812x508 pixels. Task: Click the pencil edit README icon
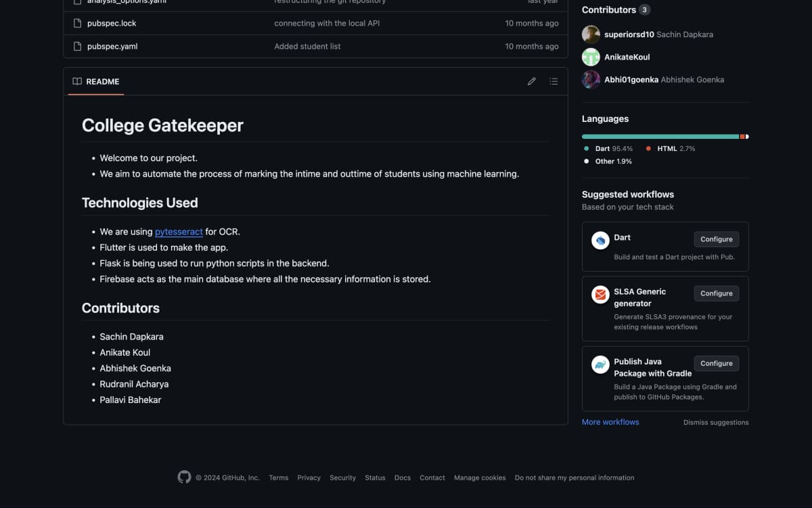pyautogui.click(x=532, y=81)
